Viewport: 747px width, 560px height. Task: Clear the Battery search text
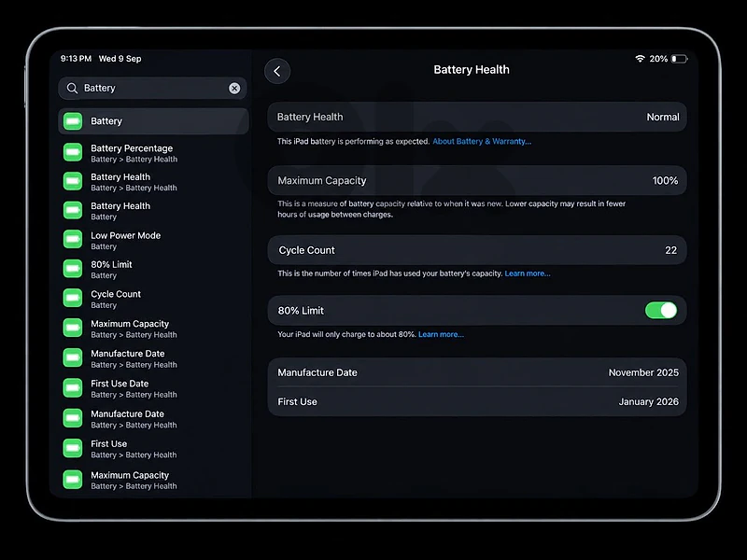coord(234,88)
